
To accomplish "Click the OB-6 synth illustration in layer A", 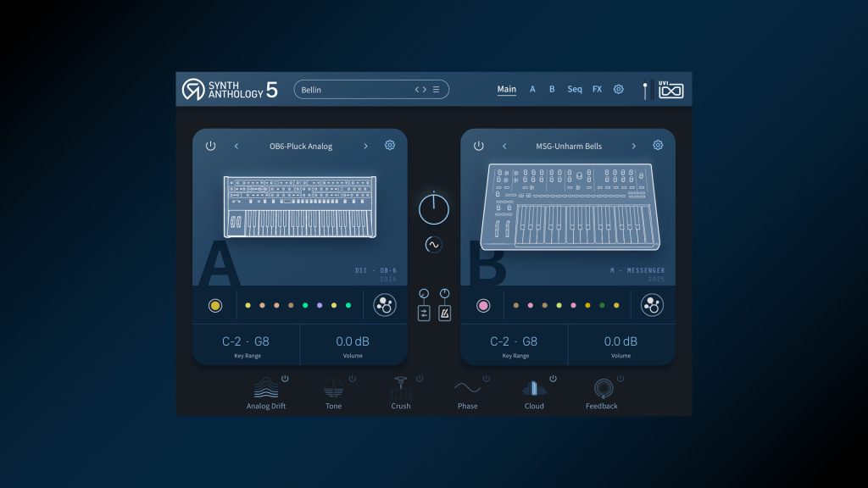I will coord(300,207).
